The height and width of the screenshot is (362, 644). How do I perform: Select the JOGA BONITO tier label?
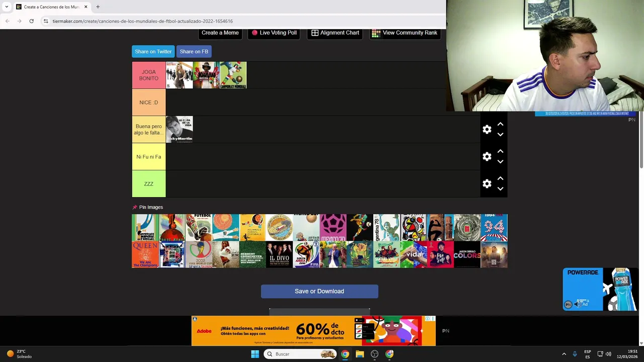[148, 75]
